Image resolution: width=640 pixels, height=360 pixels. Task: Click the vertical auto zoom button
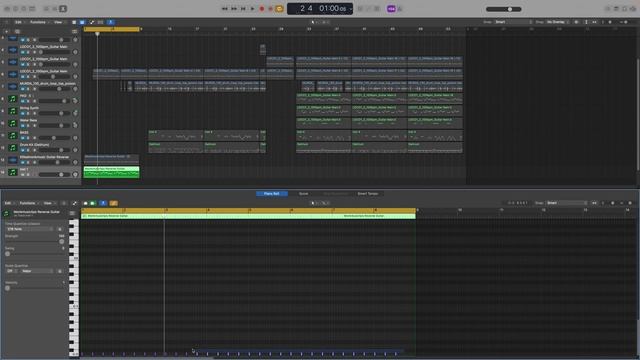[x=587, y=22]
